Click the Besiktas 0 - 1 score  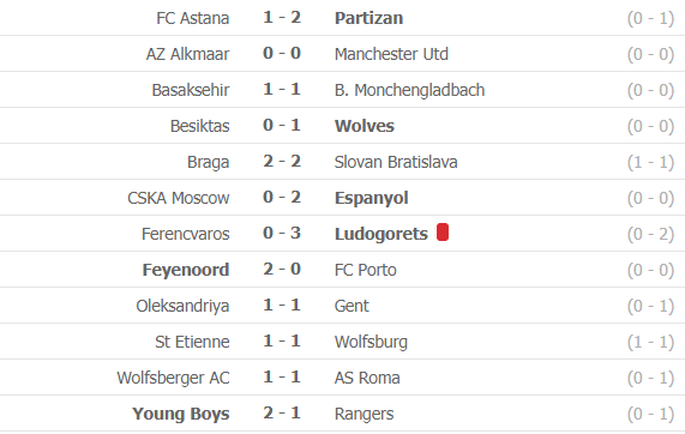pos(282,125)
